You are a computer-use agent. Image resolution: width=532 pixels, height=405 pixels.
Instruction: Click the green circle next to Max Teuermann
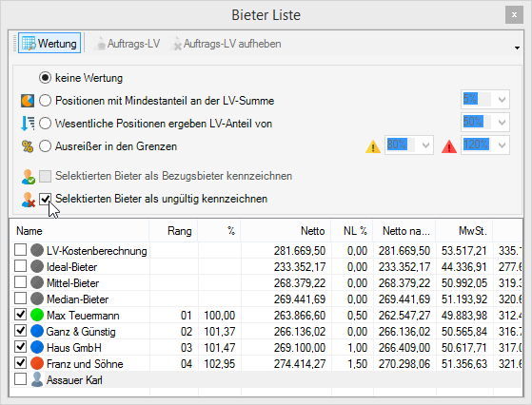[37, 315]
